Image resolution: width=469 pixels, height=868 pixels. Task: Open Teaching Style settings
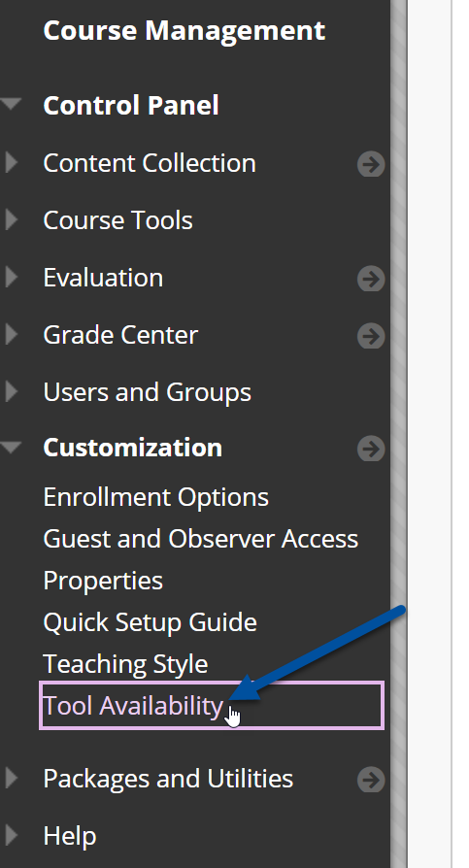click(125, 664)
